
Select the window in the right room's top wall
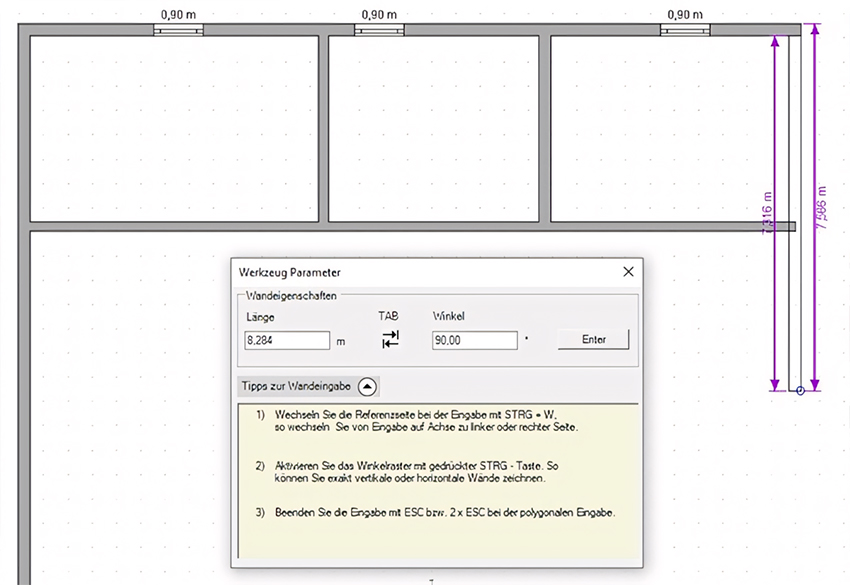click(685, 30)
